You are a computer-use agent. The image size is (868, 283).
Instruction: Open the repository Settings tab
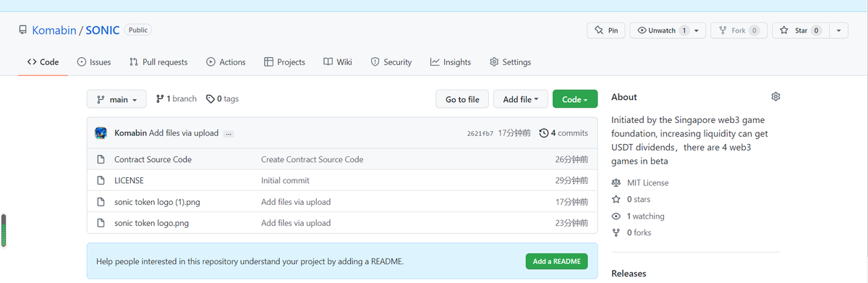click(511, 62)
